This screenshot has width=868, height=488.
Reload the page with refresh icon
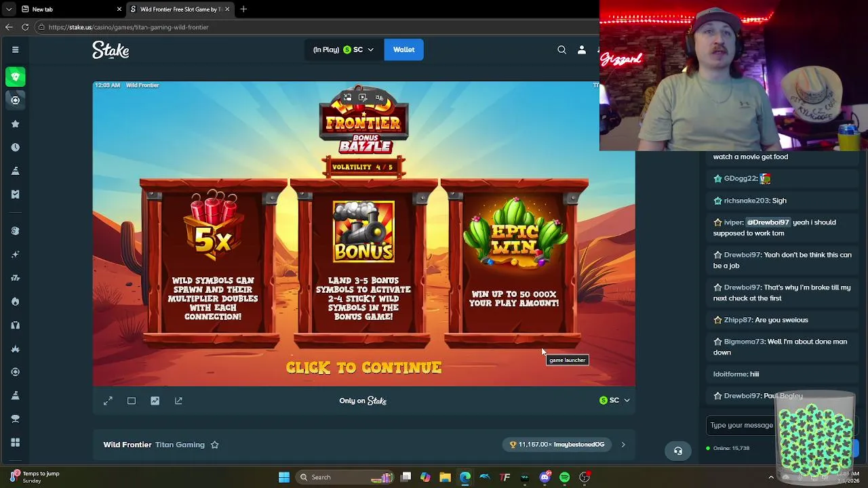(x=25, y=27)
